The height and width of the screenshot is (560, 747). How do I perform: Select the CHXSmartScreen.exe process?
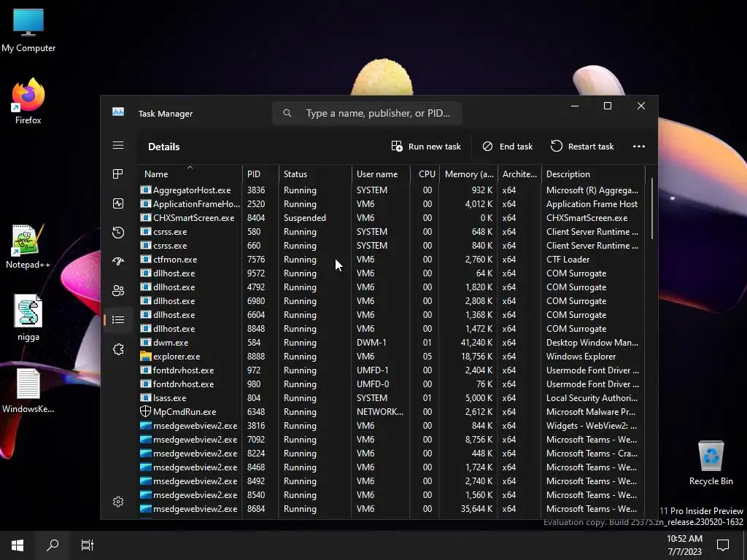[x=392, y=217]
